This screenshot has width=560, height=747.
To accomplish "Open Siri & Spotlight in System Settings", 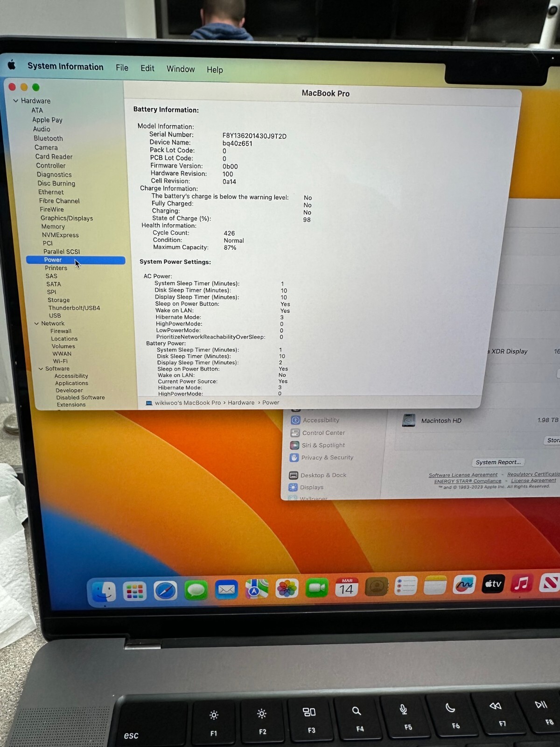I will [323, 445].
